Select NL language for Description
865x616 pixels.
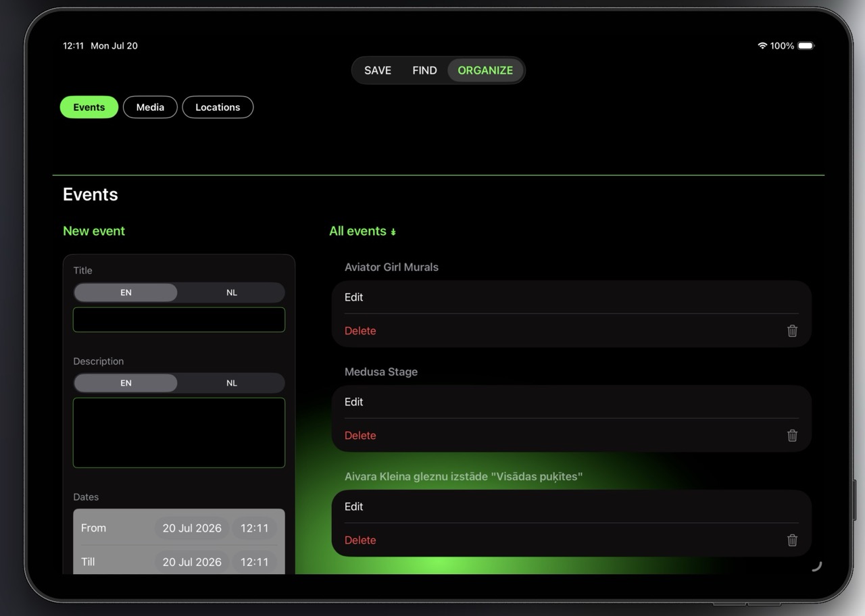pyautogui.click(x=232, y=383)
